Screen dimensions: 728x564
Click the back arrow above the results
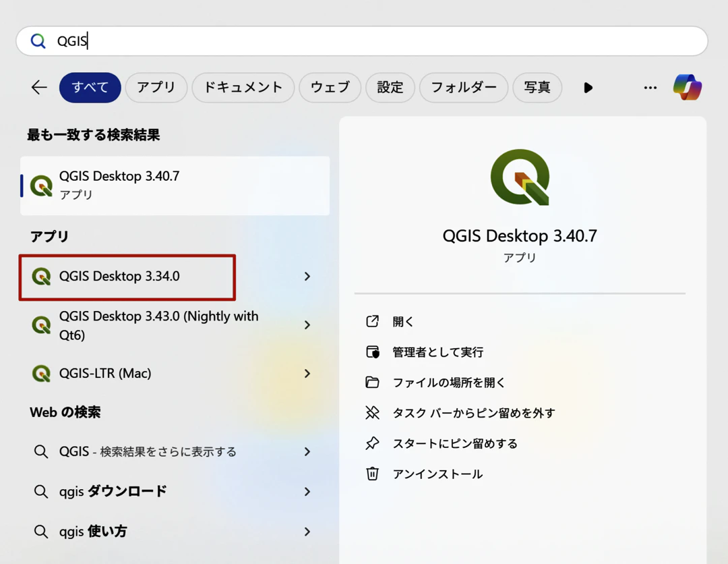[38, 87]
